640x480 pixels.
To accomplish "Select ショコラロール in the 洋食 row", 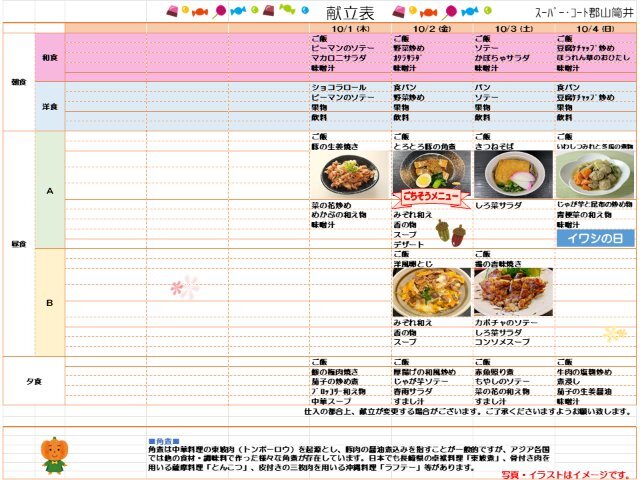I will [x=339, y=87].
